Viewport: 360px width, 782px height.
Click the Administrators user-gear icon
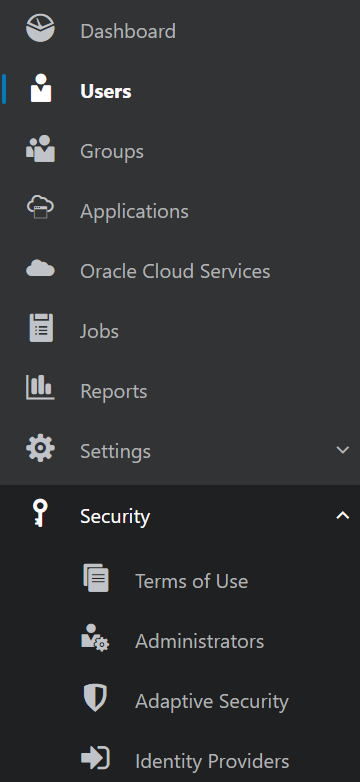coord(95,637)
